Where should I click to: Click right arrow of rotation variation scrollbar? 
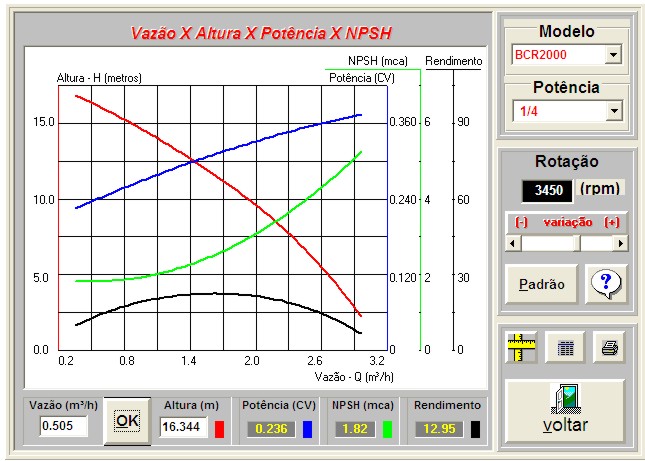[621, 243]
